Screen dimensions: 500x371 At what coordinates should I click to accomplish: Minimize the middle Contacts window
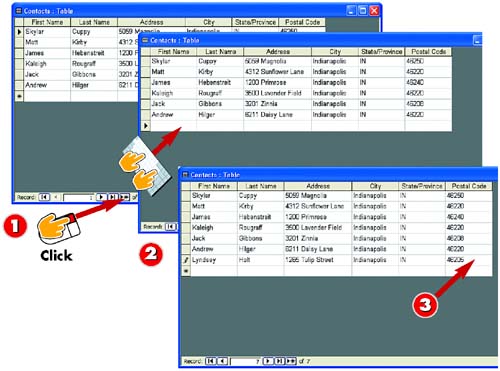477,40
